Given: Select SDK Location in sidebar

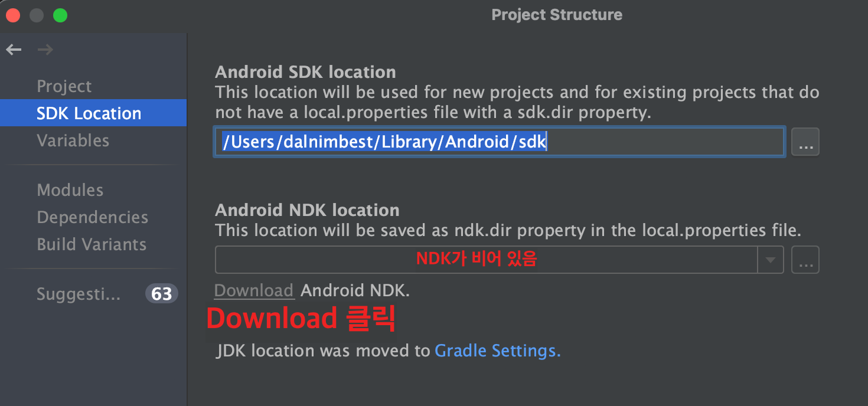Looking at the screenshot, I should pyautogui.click(x=93, y=113).
